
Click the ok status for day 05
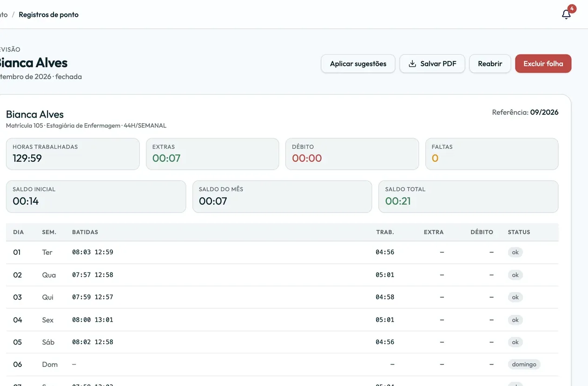point(515,342)
